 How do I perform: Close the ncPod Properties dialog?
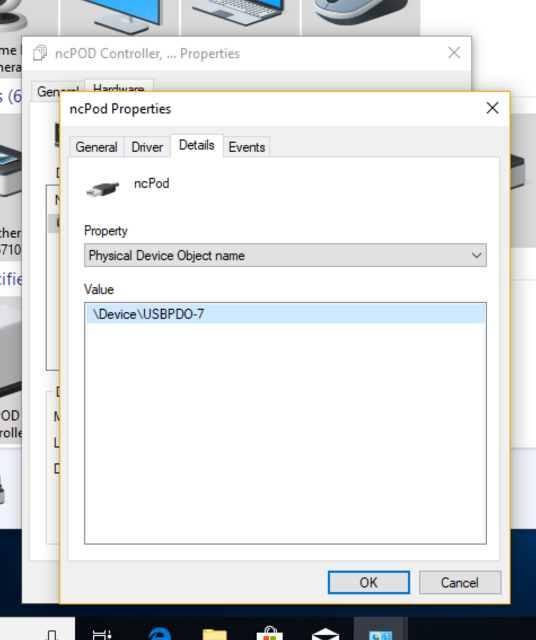click(x=492, y=108)
